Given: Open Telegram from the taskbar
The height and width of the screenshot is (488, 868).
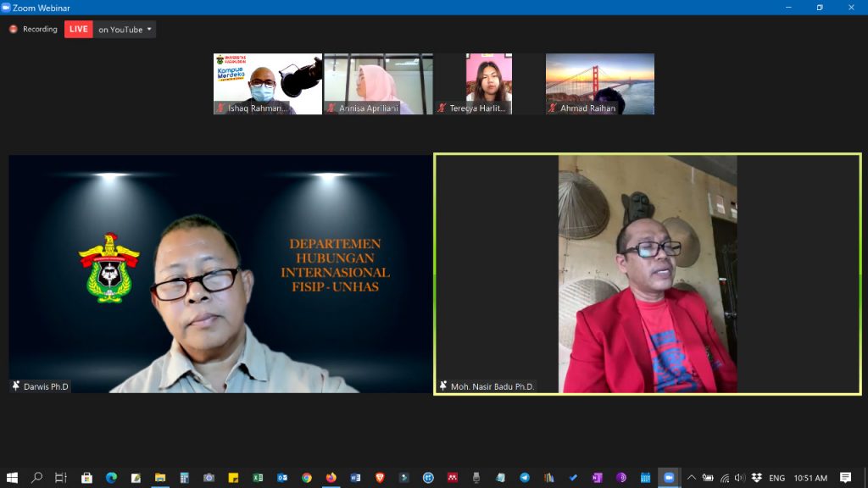Looking at the screenshot, I should (x=524, y=478).
